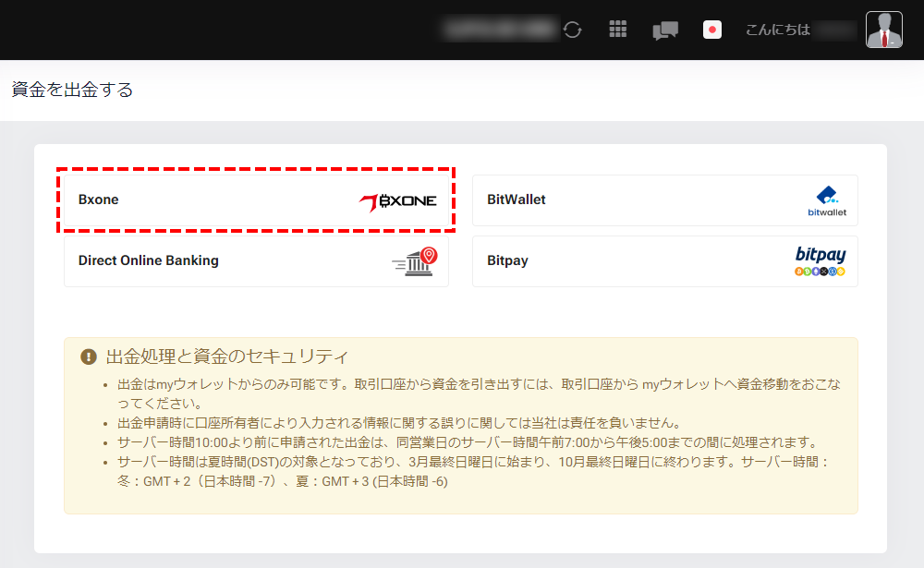
Task: Click the こんにちは greeting text
Action: 778,30
